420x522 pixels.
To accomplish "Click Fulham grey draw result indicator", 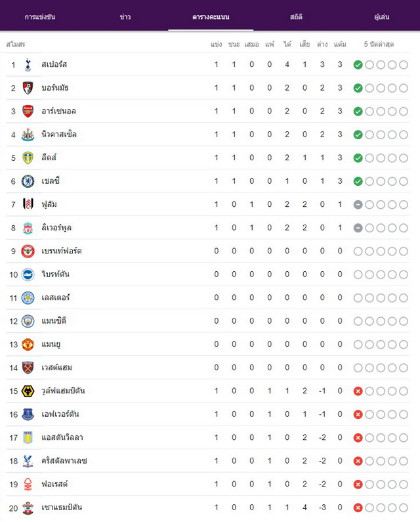I will click(358, 205).
